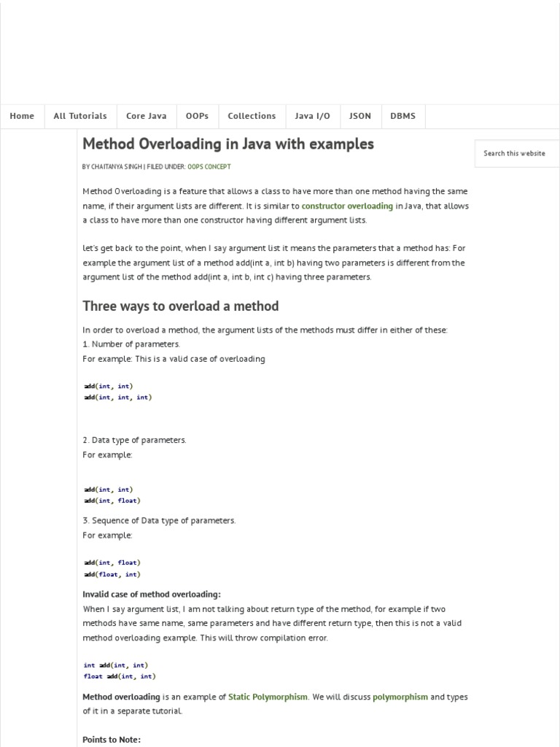Click the 'add(int, int, int)' code line

click(x=117, y=398)
